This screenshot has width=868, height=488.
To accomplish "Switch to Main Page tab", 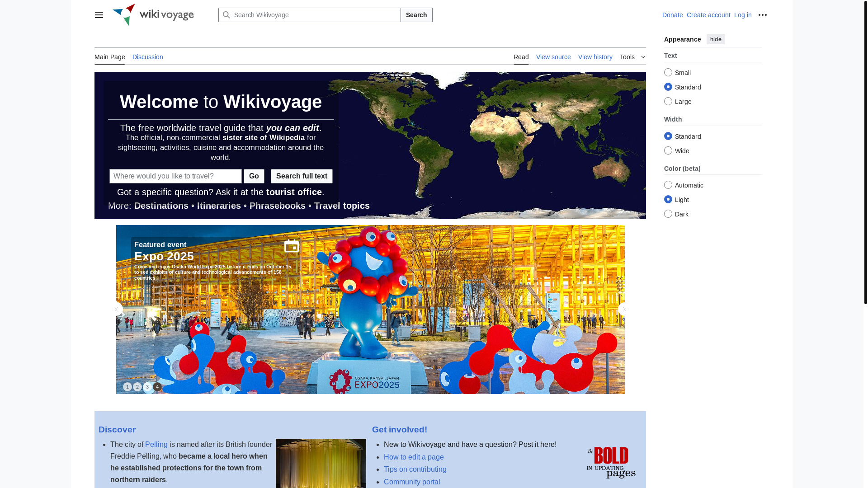I will (x=110, y=57).
